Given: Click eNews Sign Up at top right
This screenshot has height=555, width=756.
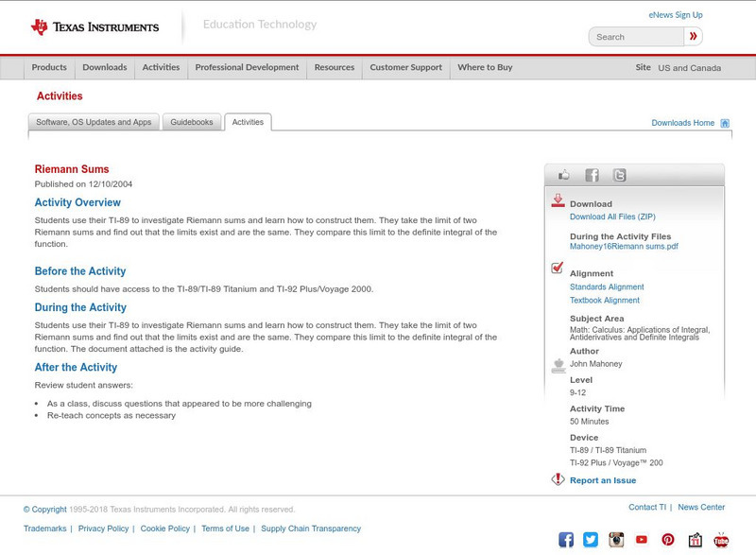Looking at the screenshot, I should [675, 14].
